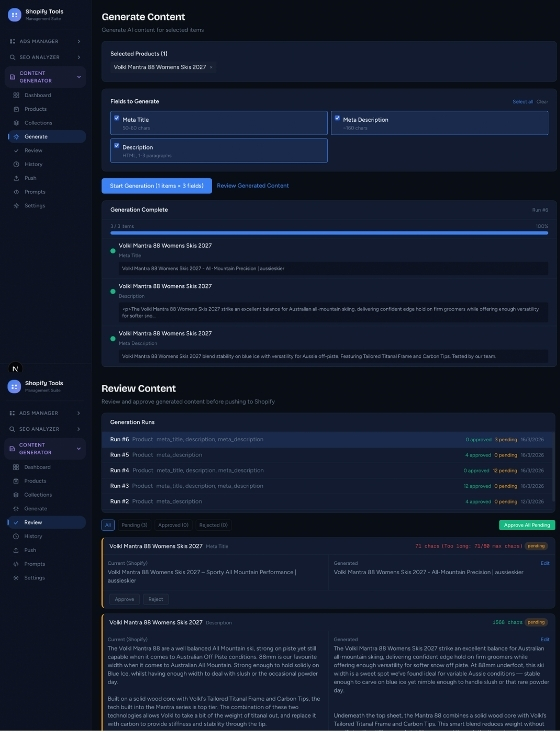Image resolution: width=560 pixels, height=732 pixels.
Task: Click Shopify Tools logo above Generate Content sidebar
Action: coord(14,15)
